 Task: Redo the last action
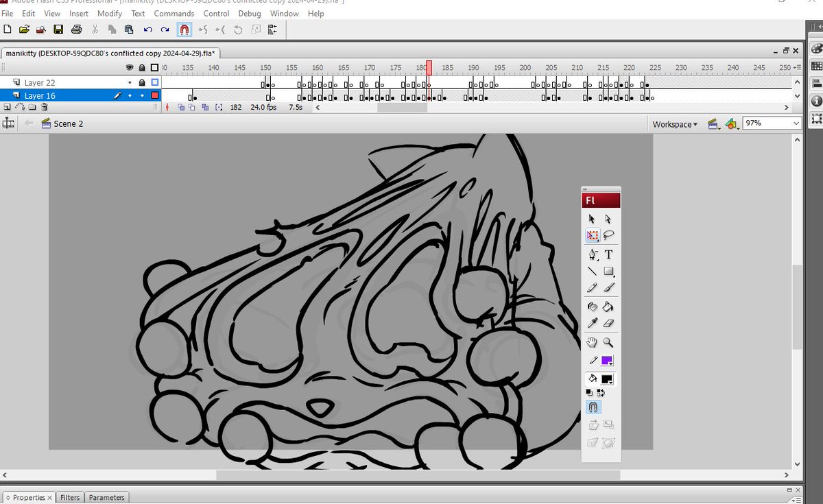165,29
